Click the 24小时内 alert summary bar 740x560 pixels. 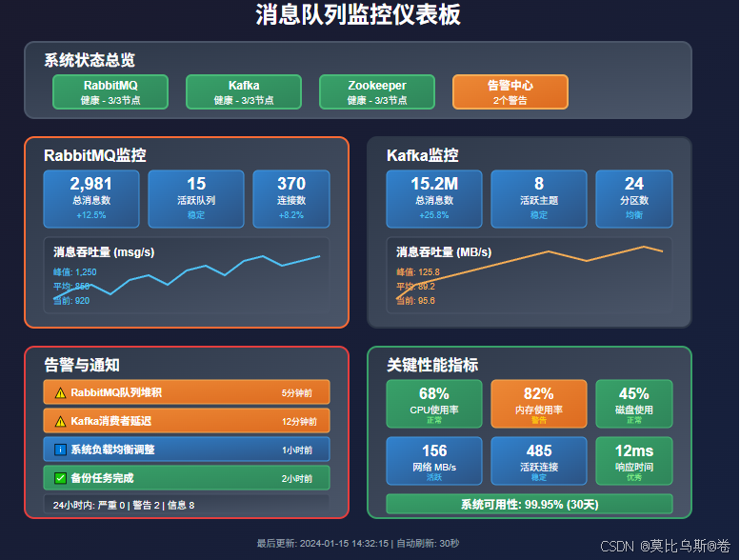(187, 505)
